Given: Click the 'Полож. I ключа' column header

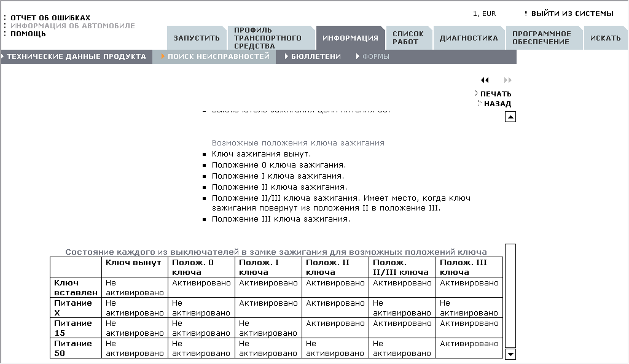Looking at the screenshot, I should (x=268, y=268).
